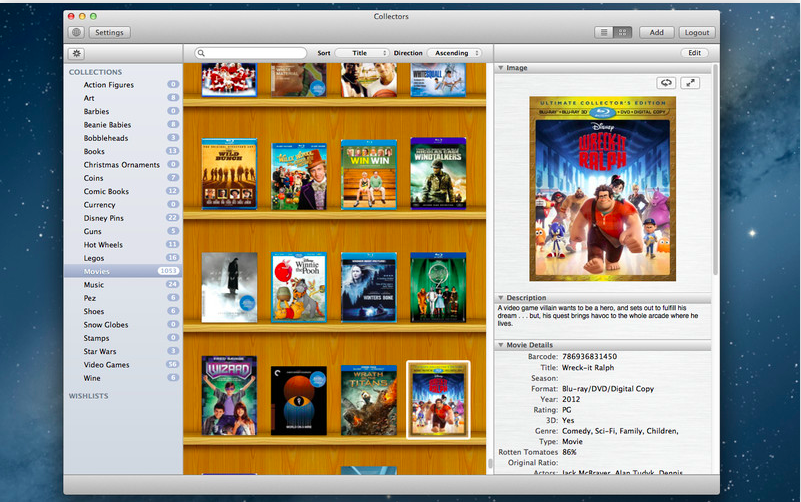Select the Wreck-it Ralph shelf cover

point(438,400)
